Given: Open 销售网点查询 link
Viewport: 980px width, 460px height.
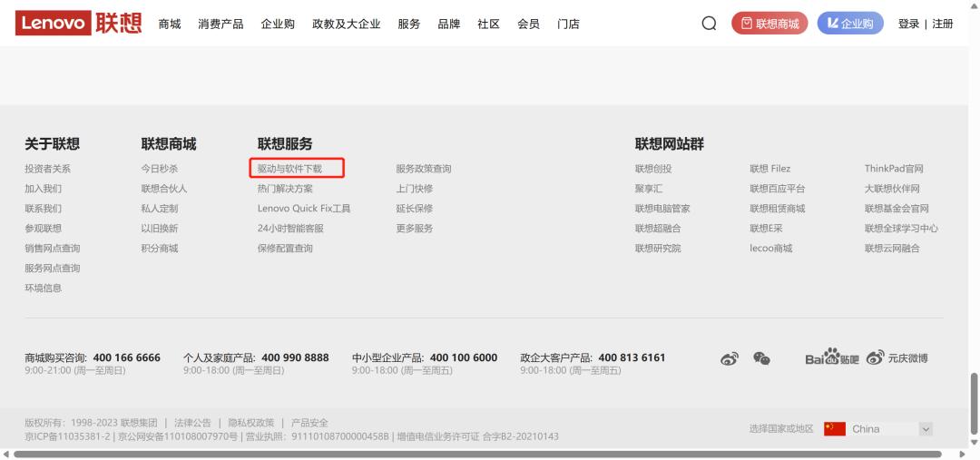Looking at the screenshot, I should (53, 249).
